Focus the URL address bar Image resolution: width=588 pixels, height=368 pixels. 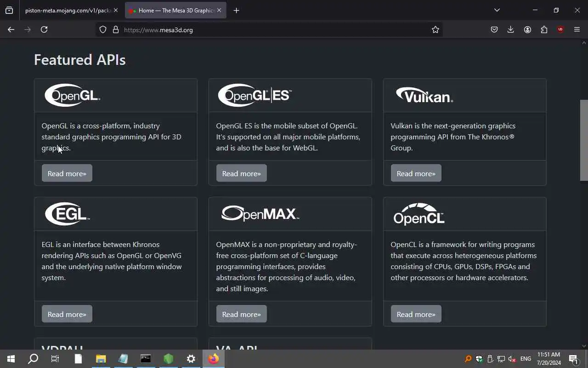276,29
